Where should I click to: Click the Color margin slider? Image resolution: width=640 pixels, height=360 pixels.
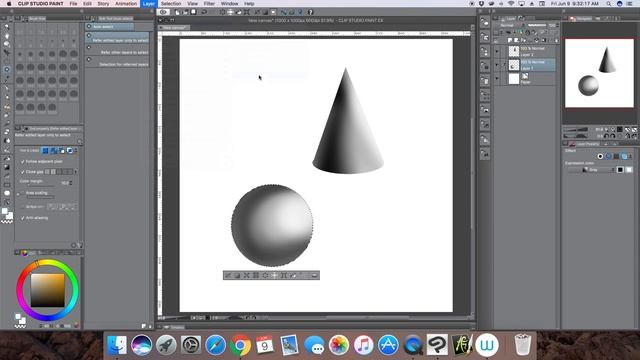(x=41, y=187)
